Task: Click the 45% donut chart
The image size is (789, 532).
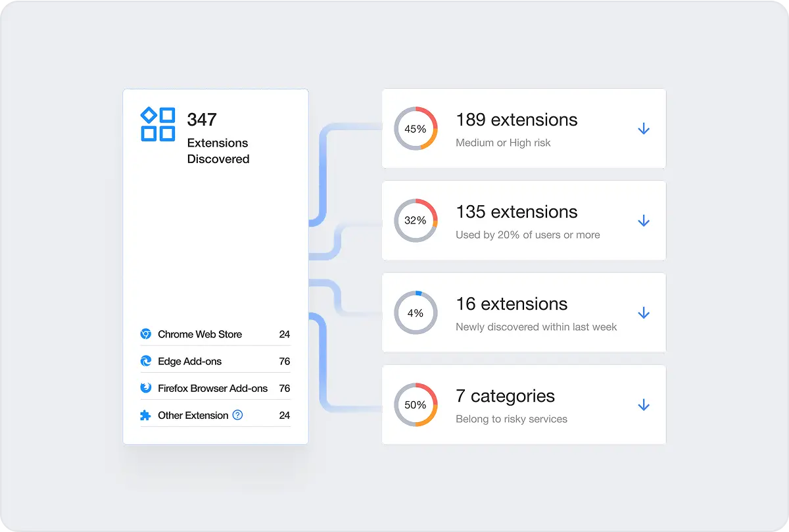Action: click(416, 129)
